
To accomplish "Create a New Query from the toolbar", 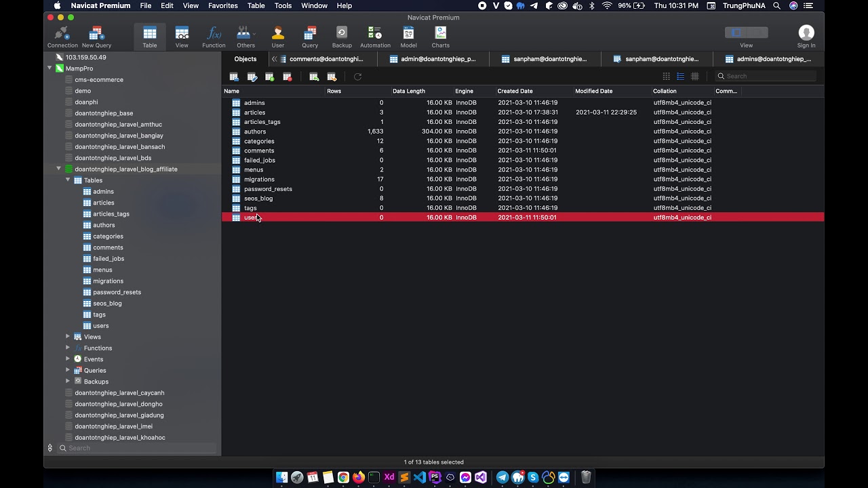I will tap(96, 37).
